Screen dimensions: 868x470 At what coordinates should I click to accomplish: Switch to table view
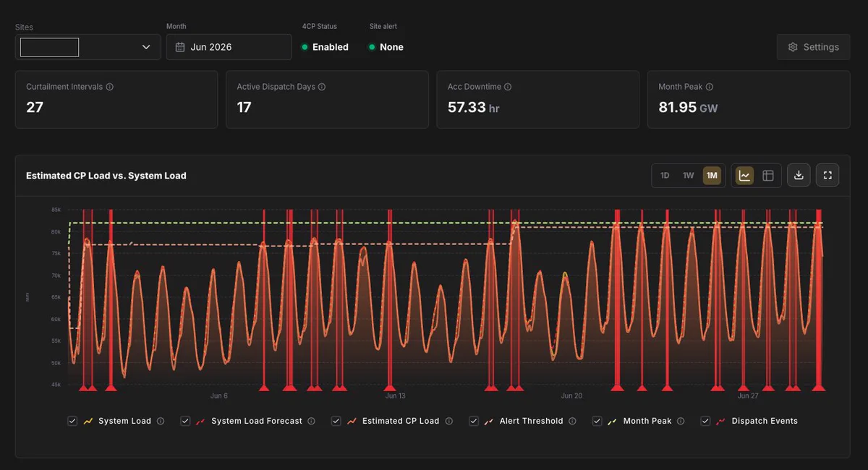768,176
